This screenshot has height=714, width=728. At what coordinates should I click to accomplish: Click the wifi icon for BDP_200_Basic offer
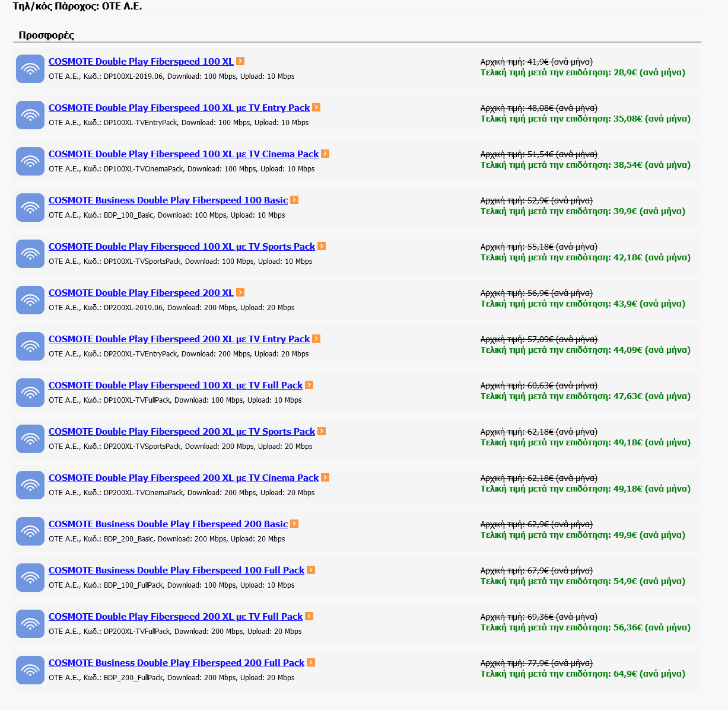pyautogui.click(x=30, y=531)
